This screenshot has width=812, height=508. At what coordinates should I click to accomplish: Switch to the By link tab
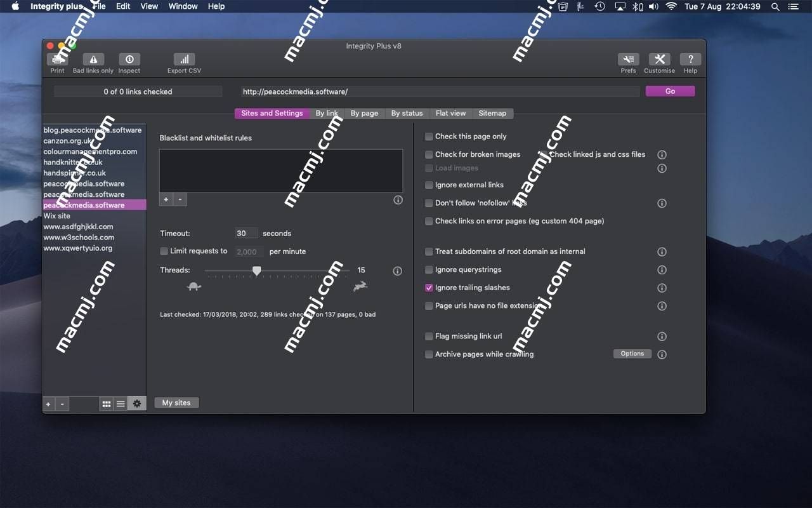point(327,113)
